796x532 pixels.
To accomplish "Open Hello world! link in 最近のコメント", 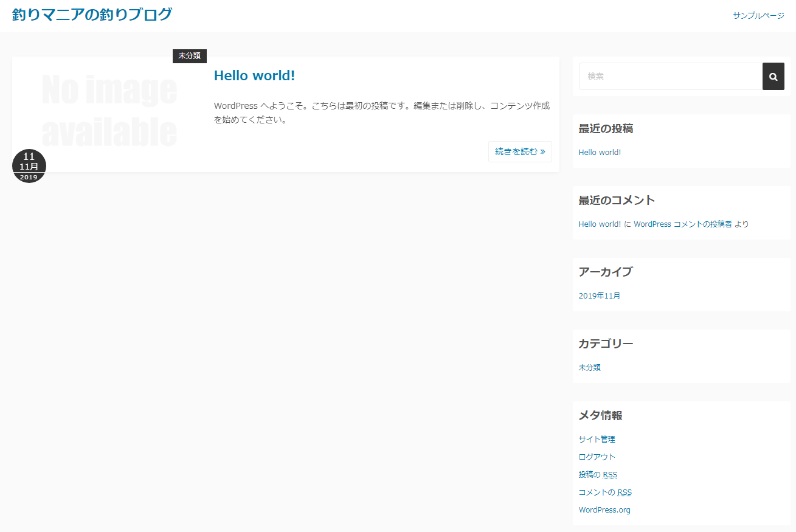I will [600, 224].
